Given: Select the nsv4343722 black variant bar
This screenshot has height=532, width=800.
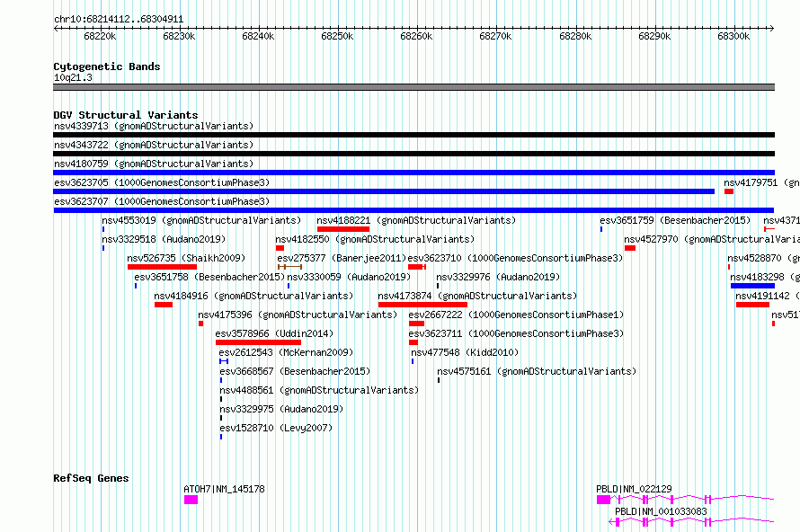Looking at the screenshot, I should [413, 154].
